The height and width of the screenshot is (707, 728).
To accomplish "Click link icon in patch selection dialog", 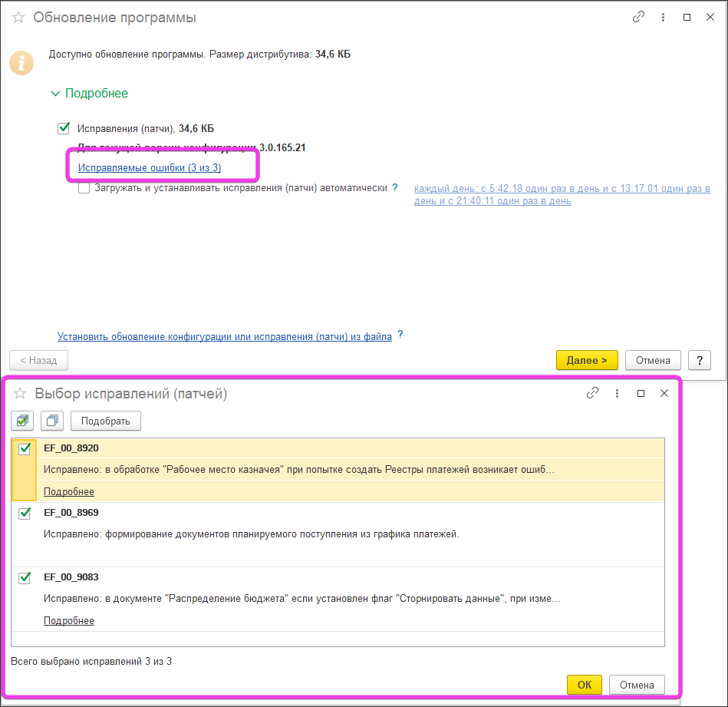I will (592, 393).
